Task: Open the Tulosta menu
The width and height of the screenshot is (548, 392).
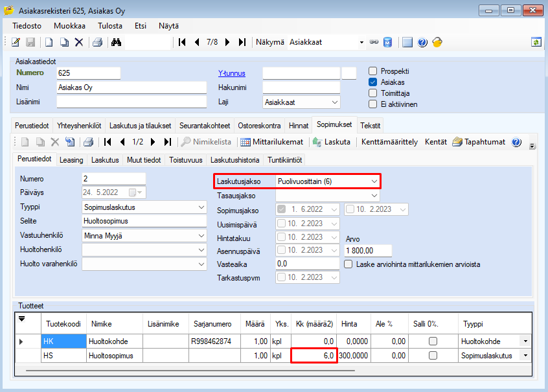Action: (x=110, y=26)
